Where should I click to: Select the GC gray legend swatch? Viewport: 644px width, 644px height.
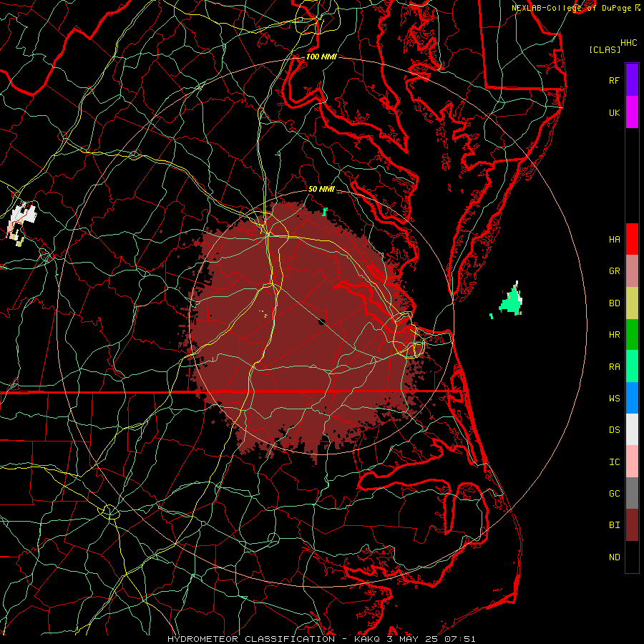[x=632, y=493]
